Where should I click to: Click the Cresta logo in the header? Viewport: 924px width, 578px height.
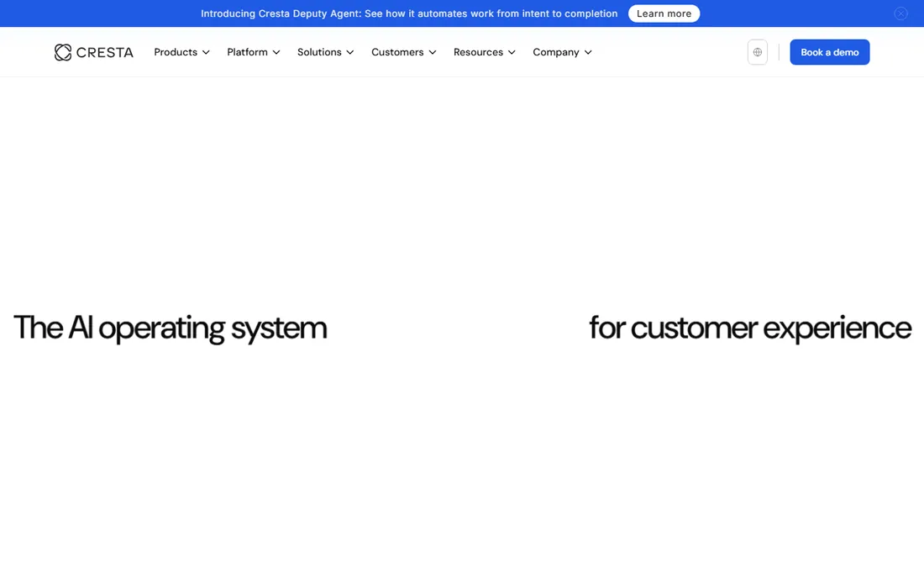(94, 52)
